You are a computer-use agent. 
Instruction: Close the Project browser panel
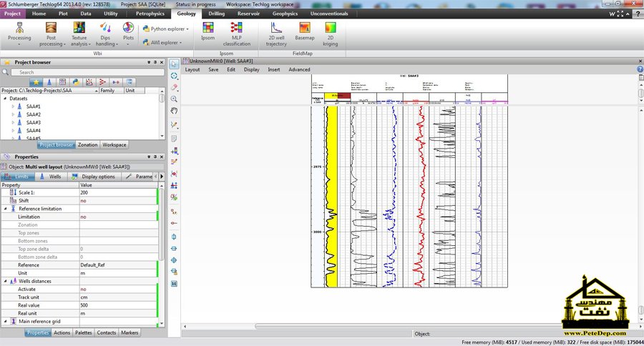point(162,62)
